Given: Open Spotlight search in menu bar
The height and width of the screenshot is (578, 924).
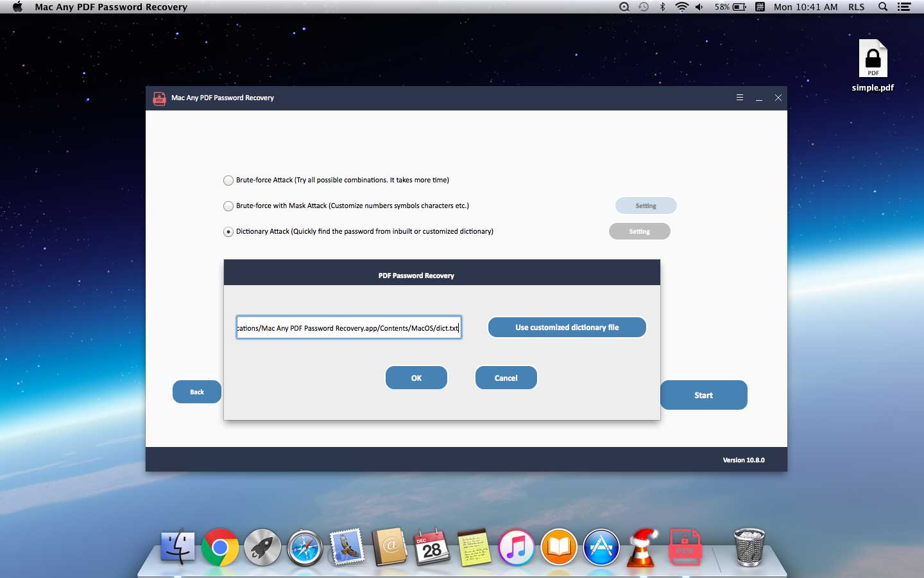Looking at the screenshot, I should (x=883, y=7).
